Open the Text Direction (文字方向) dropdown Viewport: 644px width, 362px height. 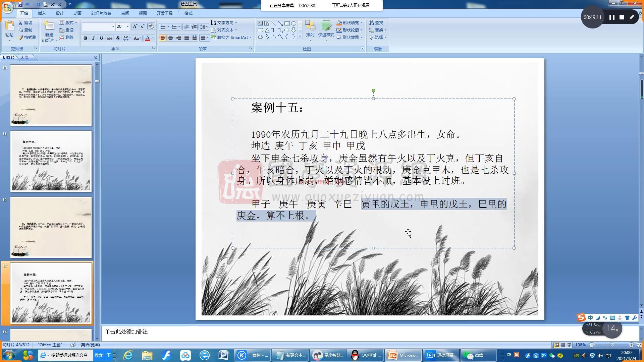tap(224, 22)
